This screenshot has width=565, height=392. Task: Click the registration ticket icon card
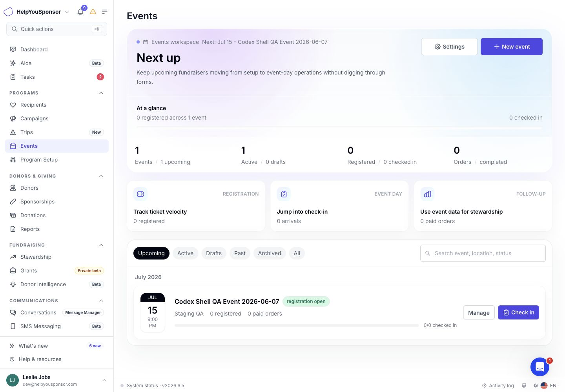140,194
